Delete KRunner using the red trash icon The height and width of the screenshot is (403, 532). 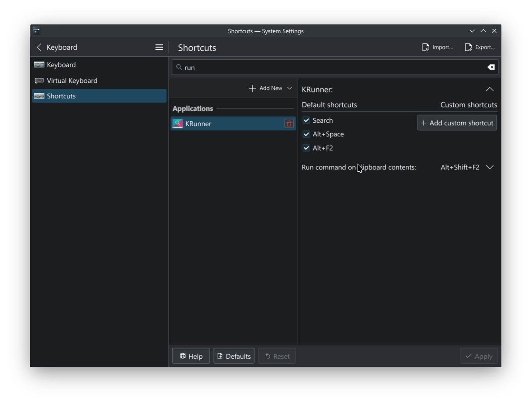[289, 124]
